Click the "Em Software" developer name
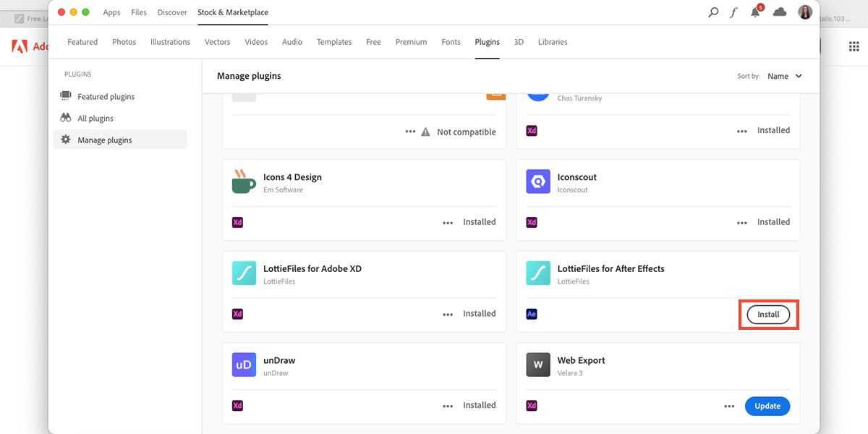The height and width of the screenshot is (434, 868). 283,190
